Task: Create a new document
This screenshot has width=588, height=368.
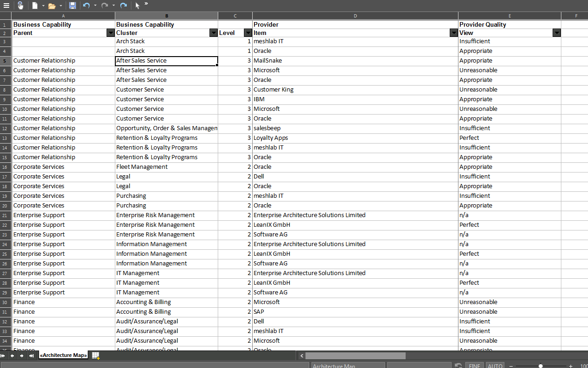Action: (x=35, y=6)
